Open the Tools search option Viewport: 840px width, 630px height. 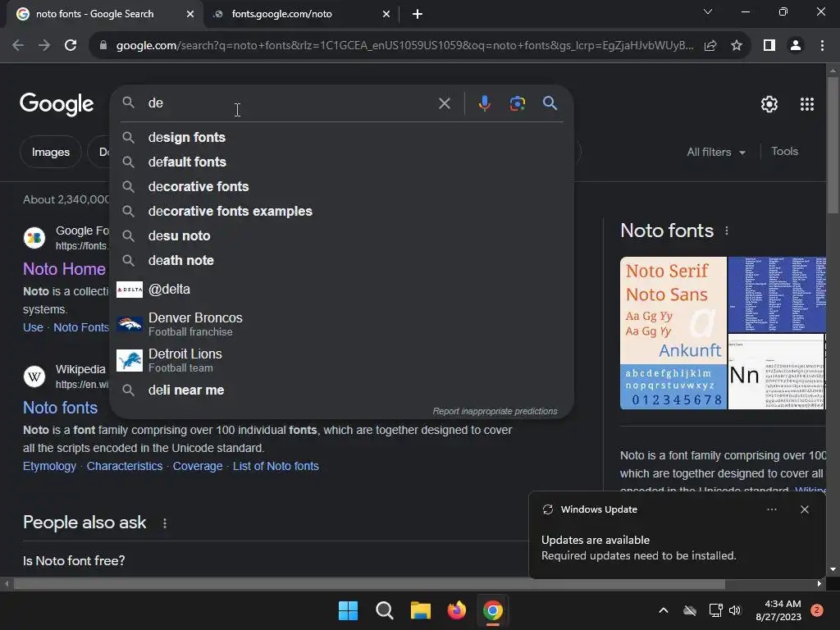click(x=784, y=152)
